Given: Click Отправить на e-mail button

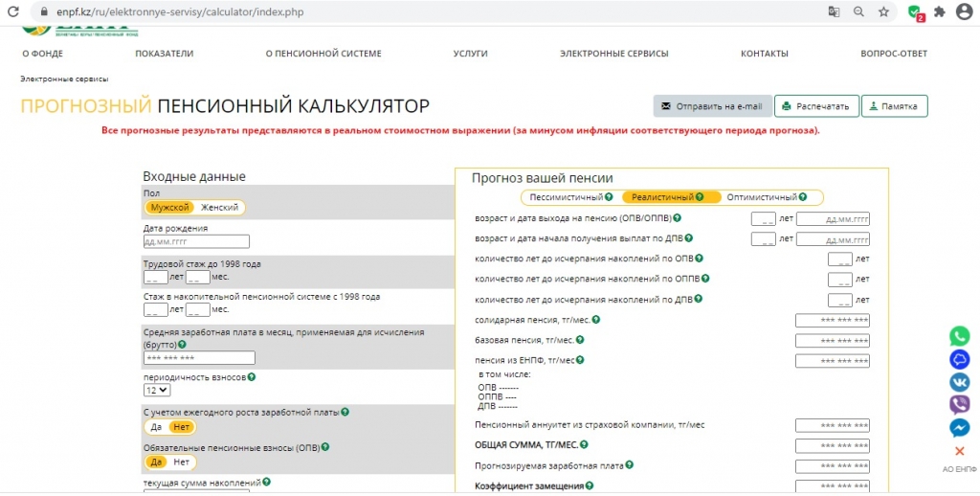Looking at the screenshot, I should click(710, 106).
